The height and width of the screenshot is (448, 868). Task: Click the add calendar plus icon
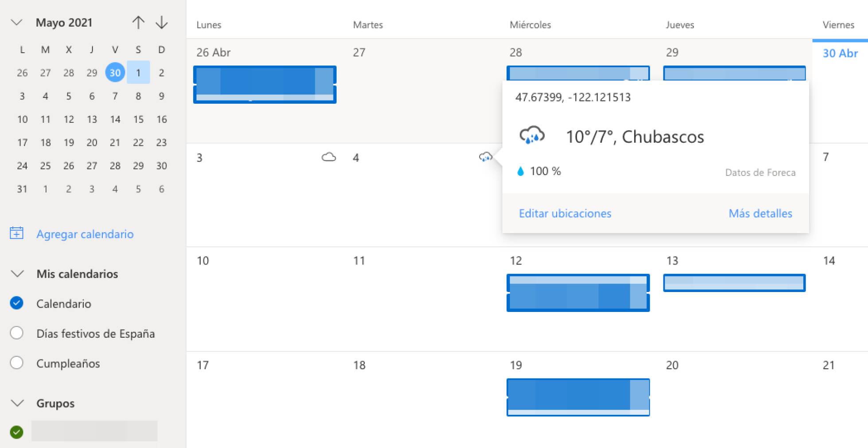[x=17, y=233]
